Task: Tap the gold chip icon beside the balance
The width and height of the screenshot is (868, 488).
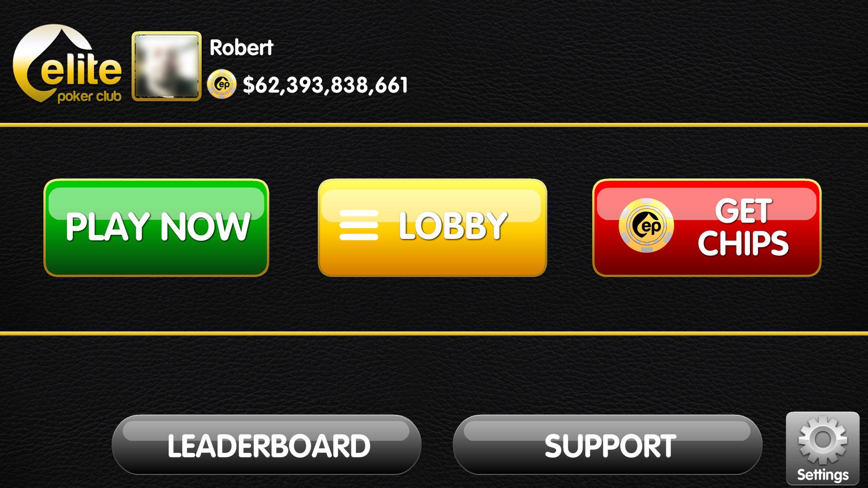Action: pyautogui.click(x=222, y=84)
